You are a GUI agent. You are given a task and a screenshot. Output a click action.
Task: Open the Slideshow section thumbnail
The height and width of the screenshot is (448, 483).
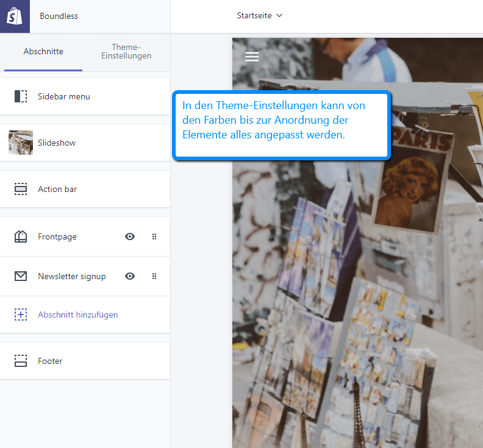pos(21,143)
